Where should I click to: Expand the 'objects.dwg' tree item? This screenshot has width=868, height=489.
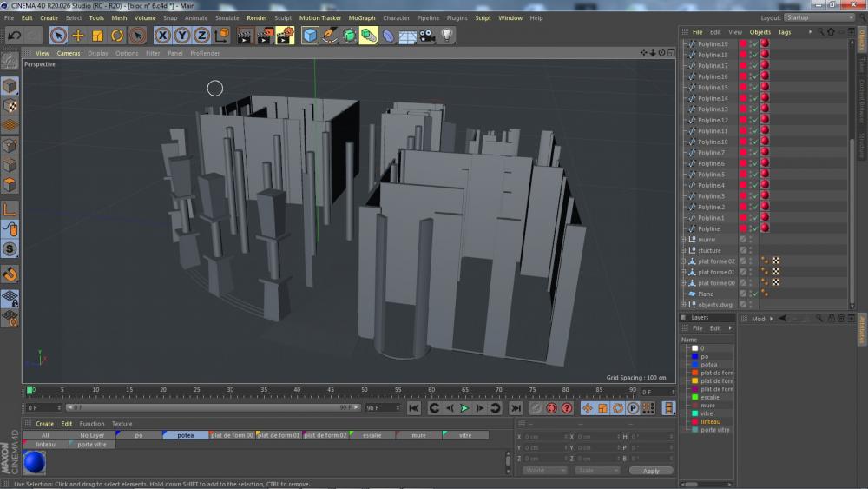pos(685,305)
